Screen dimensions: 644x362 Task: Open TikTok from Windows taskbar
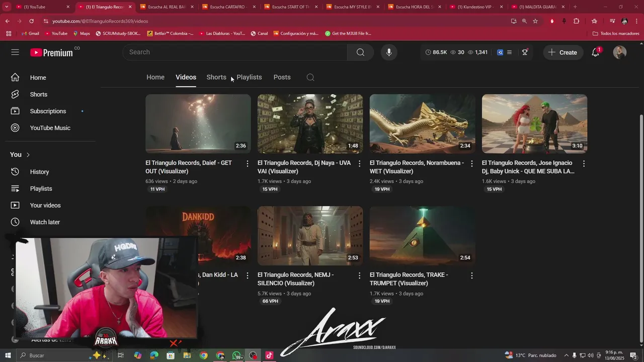pos(269,355)
